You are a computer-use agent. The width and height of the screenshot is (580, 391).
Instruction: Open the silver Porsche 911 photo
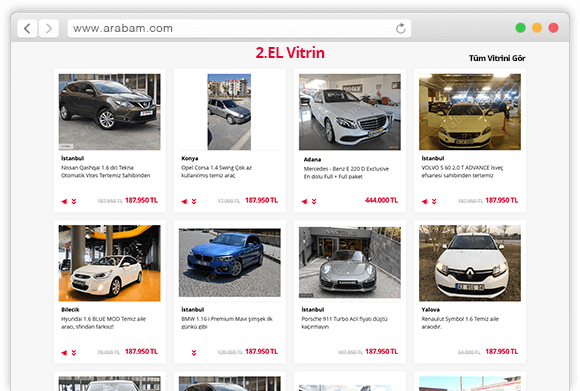350,262
